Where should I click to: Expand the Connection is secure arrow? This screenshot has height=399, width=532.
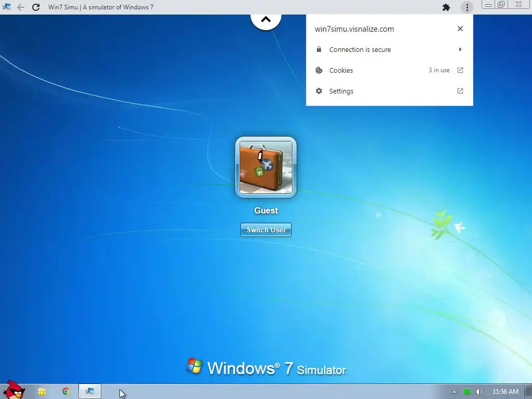tap(460, 49)
